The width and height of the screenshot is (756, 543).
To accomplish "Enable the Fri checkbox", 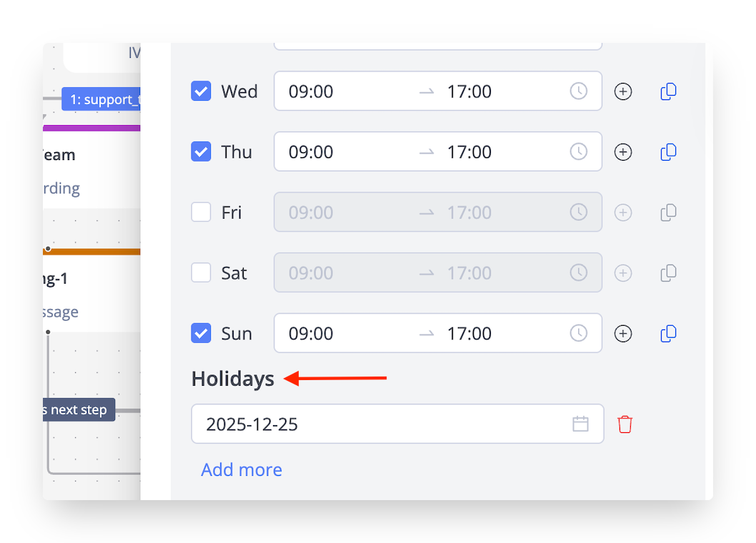I will tap(202, 212).
